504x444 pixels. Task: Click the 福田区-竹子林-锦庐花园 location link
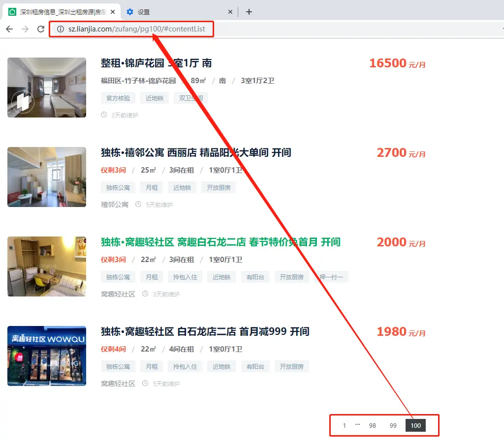pos(138,81)
